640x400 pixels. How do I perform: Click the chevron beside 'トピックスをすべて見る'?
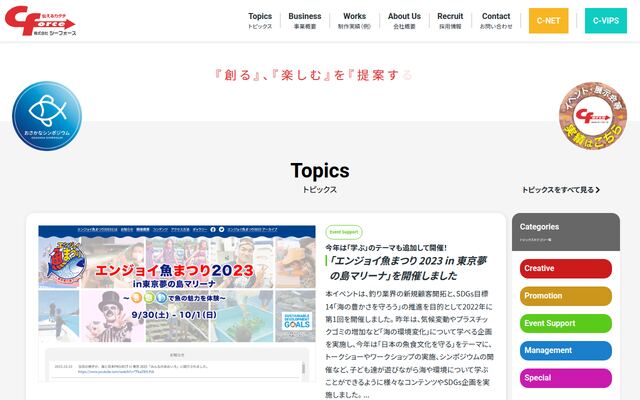click(598, 190)
